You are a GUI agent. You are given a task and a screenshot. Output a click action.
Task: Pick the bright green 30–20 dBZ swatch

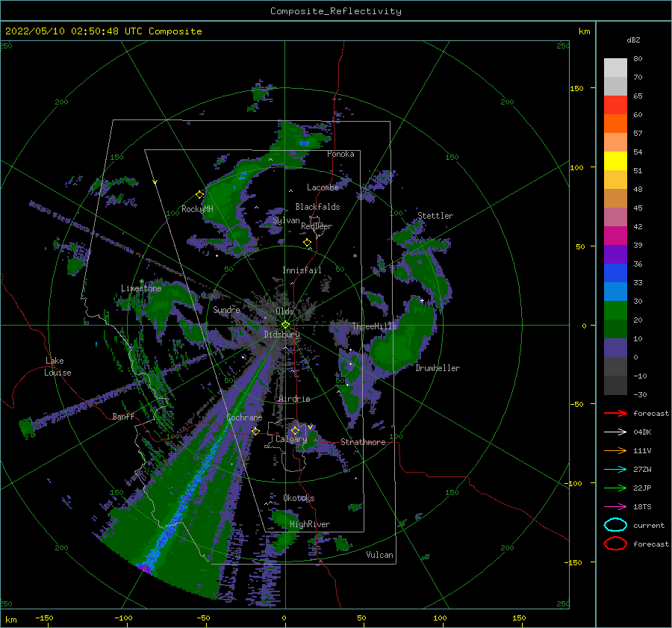coord(615,310)
